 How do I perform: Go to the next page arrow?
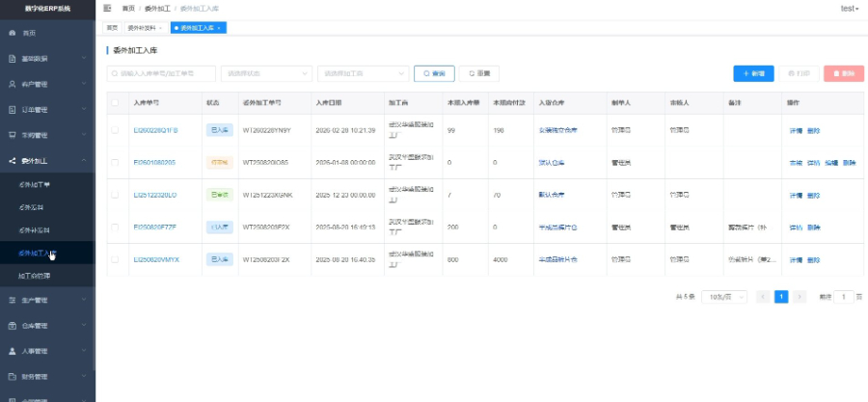coord(799,297)
